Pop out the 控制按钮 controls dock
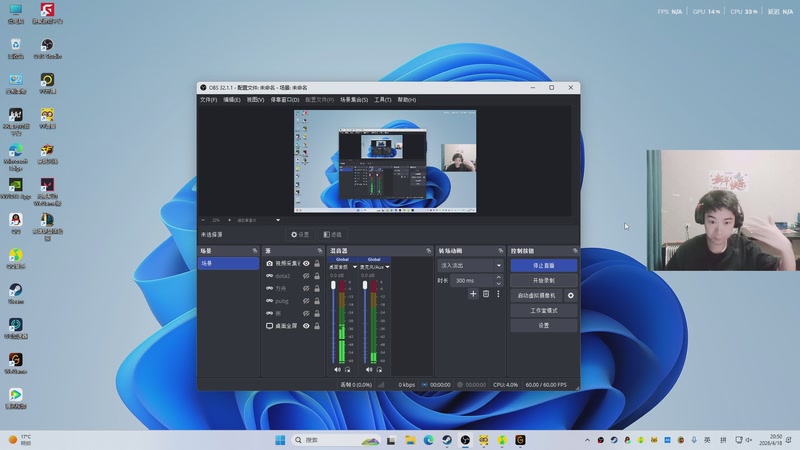 575,251
